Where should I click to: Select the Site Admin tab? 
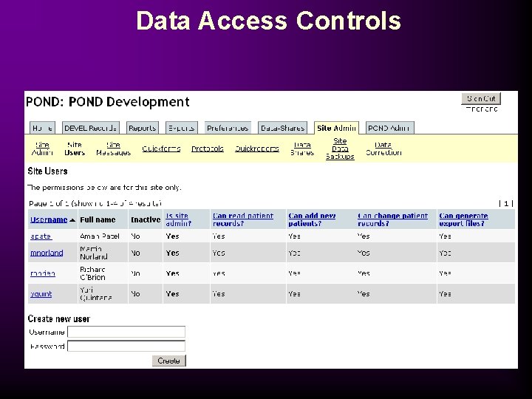click(336, 128)
